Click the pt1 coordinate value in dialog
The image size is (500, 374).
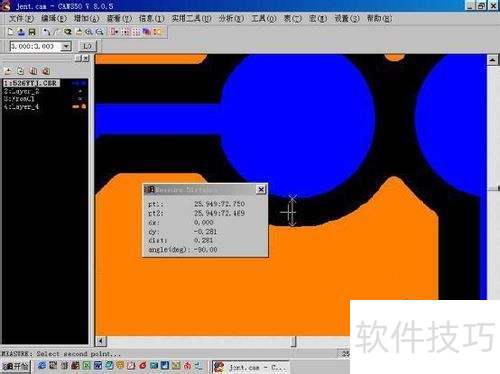point(219,204)
